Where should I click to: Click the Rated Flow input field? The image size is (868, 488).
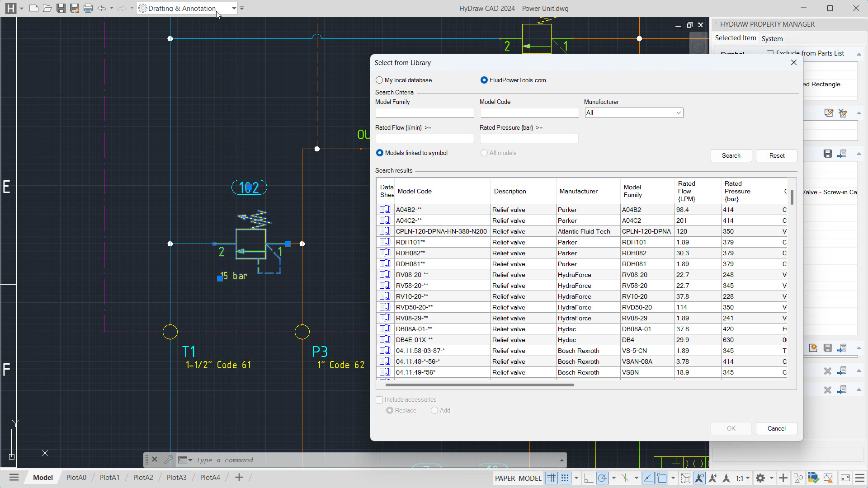pos(425,138)
